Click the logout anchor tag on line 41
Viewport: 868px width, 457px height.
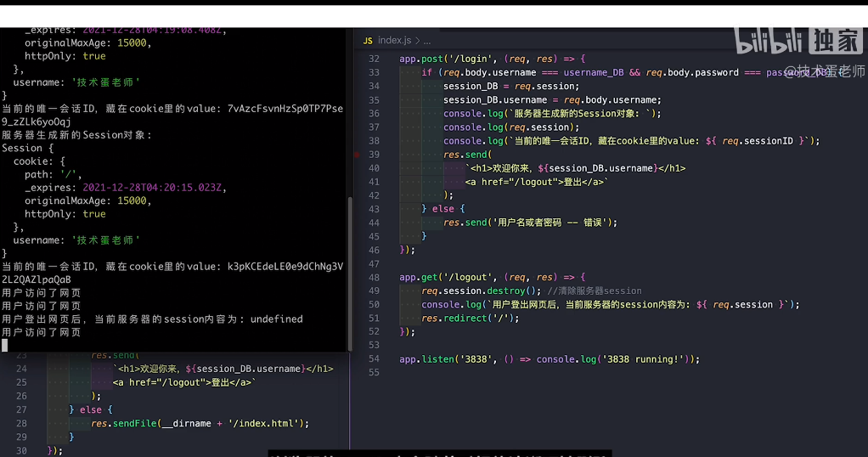(x=537, y=183)
